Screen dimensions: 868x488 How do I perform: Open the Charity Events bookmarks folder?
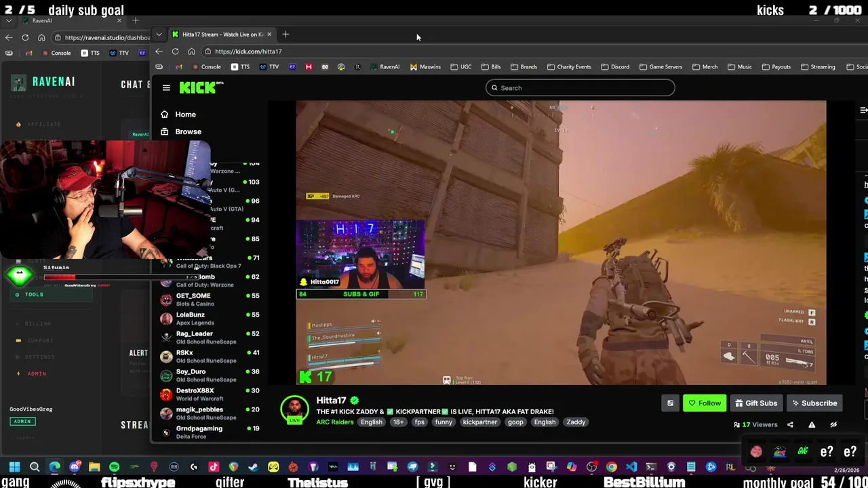coord(569,66)
